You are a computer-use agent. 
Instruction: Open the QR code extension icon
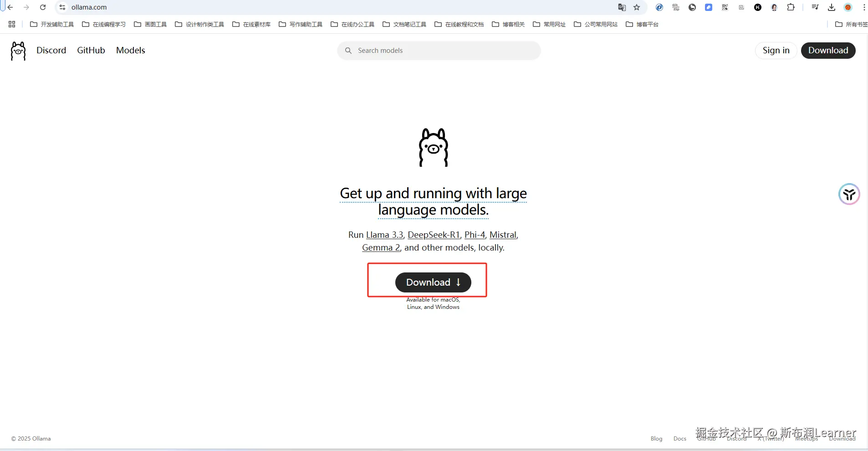pos(725,7)
